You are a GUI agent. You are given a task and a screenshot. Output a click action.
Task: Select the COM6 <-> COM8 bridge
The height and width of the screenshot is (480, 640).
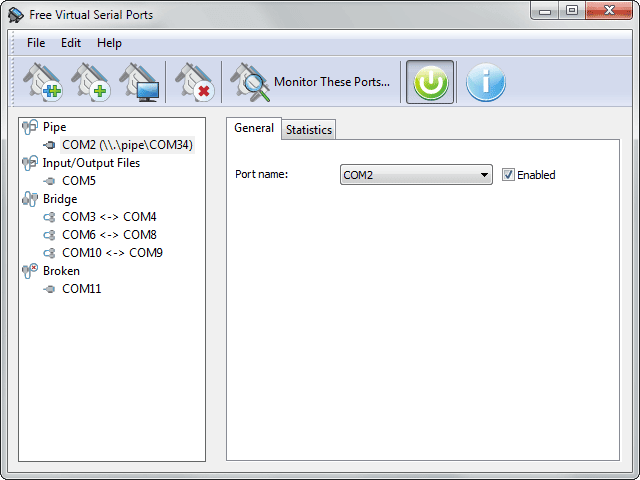tap(109, 235)
